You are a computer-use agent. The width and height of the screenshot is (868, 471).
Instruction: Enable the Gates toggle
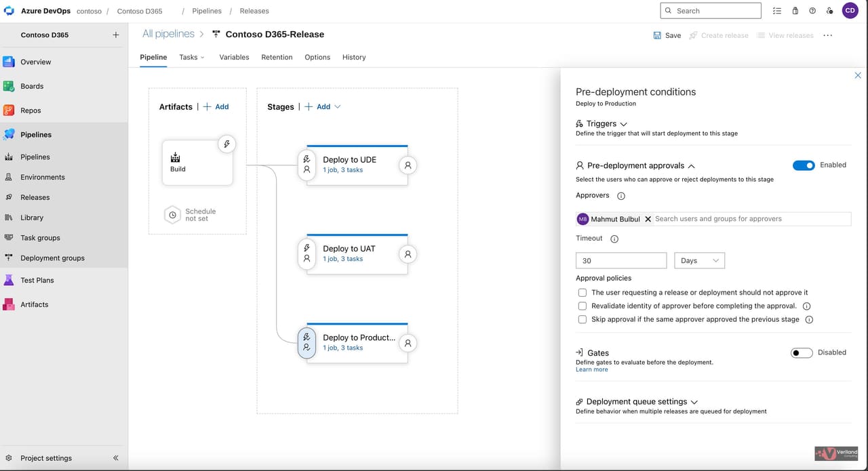802,353
